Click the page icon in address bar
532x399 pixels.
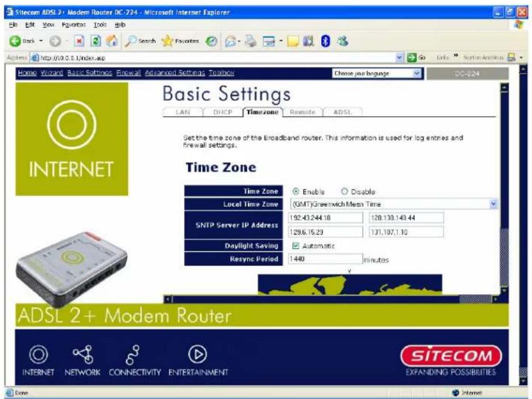tap(35, 58)
